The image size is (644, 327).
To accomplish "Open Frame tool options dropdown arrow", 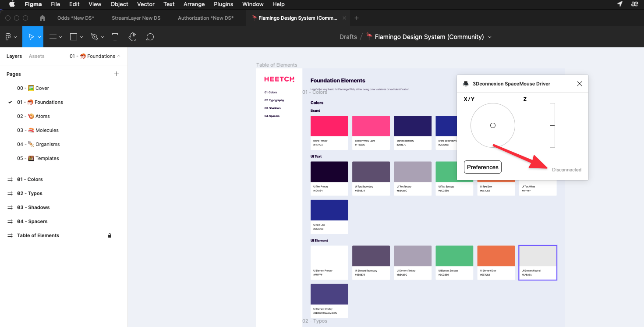I will [x=60, y=37].
